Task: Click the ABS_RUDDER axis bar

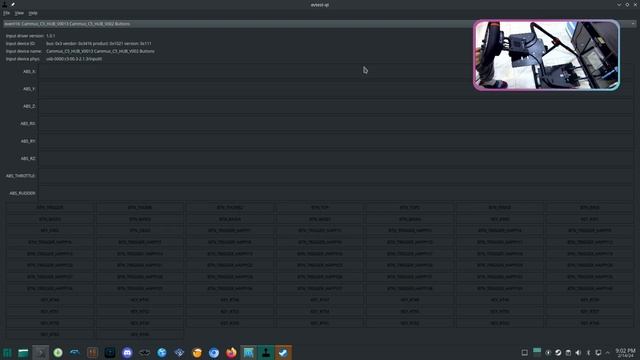Action: coord(336,193)
